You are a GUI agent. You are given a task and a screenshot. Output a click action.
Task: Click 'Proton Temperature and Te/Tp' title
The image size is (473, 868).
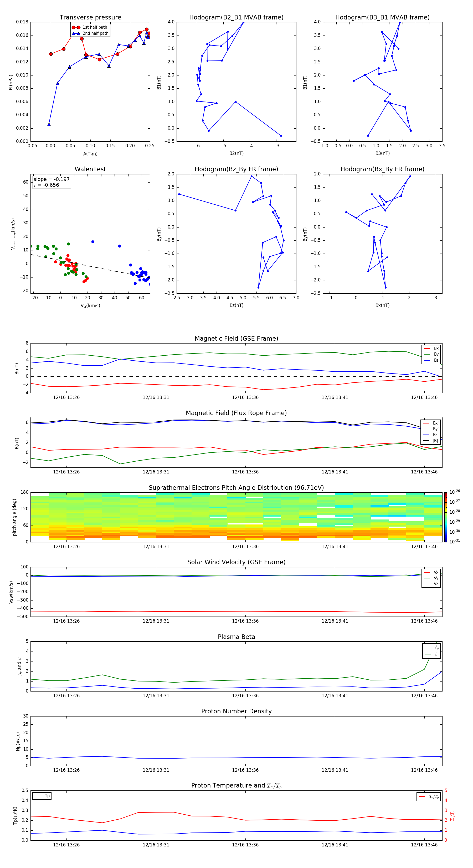[236, 785]
